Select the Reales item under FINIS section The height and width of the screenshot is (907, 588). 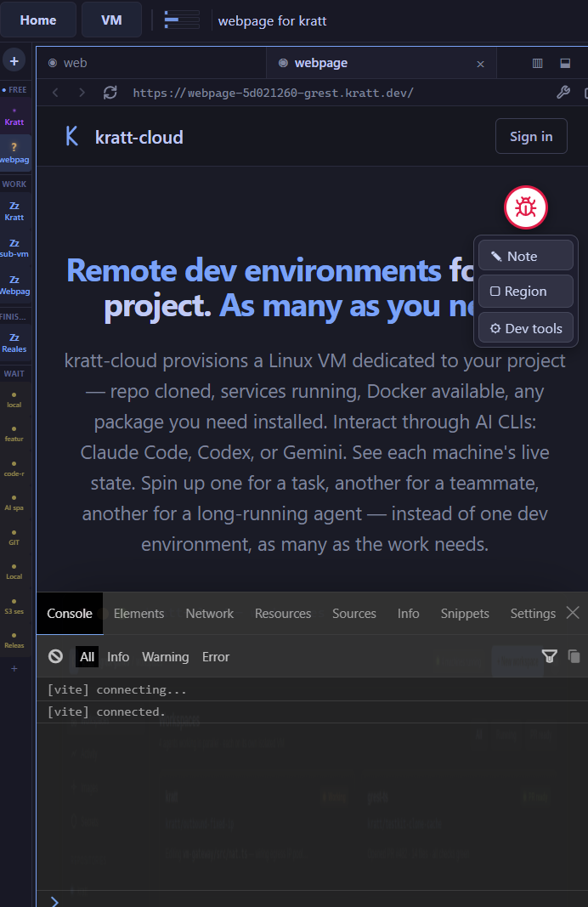click(14, 343)
